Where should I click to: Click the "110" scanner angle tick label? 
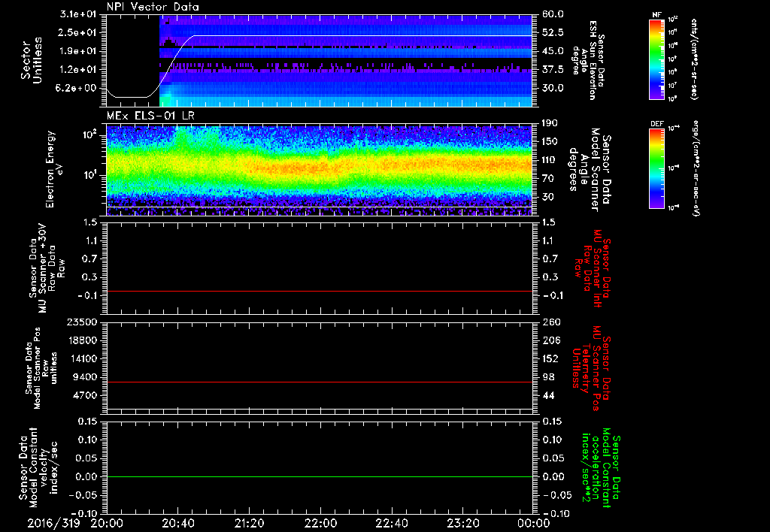point(550,160)
